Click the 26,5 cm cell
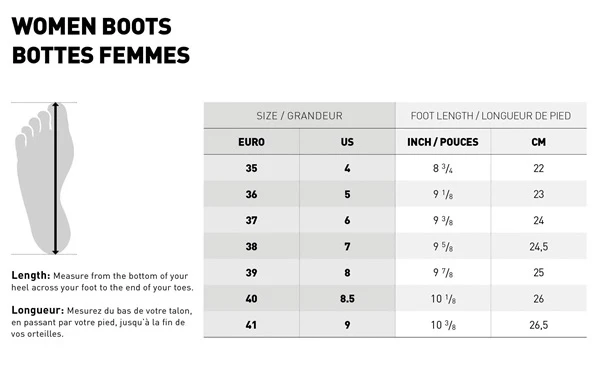 coord(538,325)
